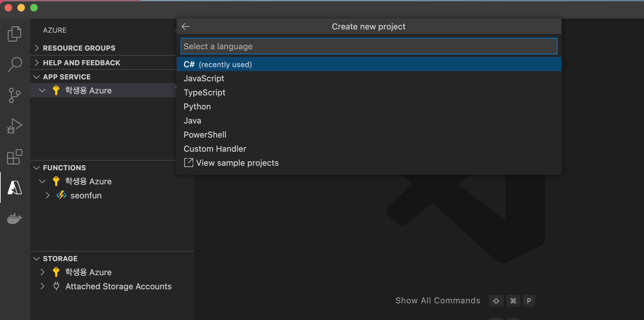This screenshot has height=320, width=644.
Task: Choose JavaScript as project language
Action: (x=369, y=78)
